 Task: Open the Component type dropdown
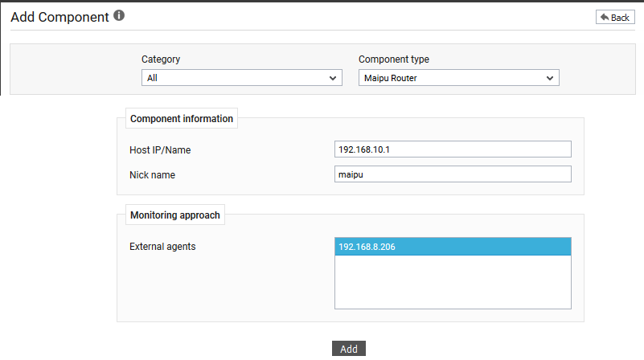click(459, 78)
